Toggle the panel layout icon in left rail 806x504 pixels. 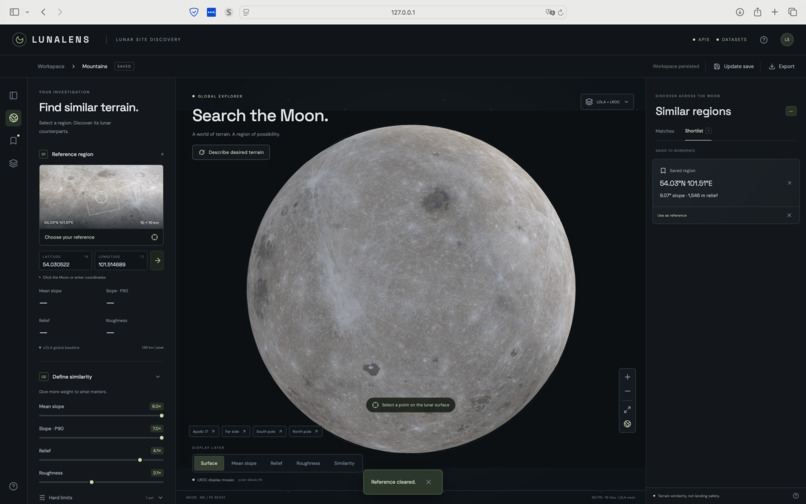click(x=13, y=96)
